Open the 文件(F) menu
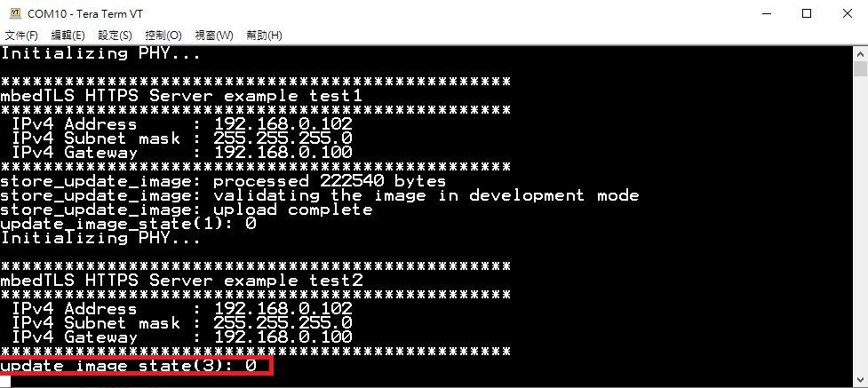The height and width of the screenshot is (388, 868). pyautogui.click(x=21, y=36)
